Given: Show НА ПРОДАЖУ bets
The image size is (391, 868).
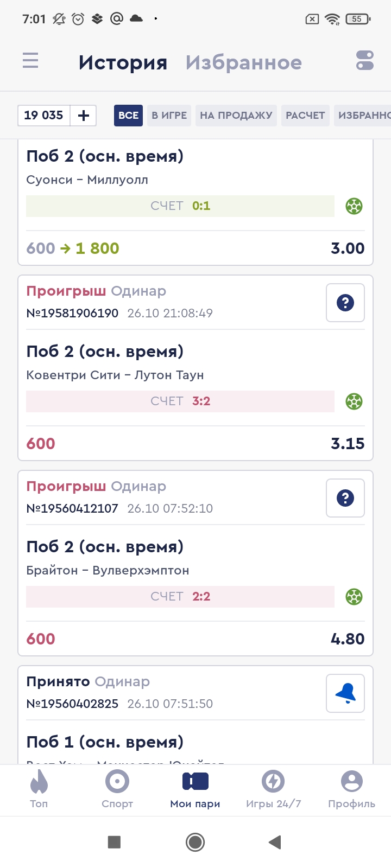Looking at the screenshot, I should (x=236, y=116).
